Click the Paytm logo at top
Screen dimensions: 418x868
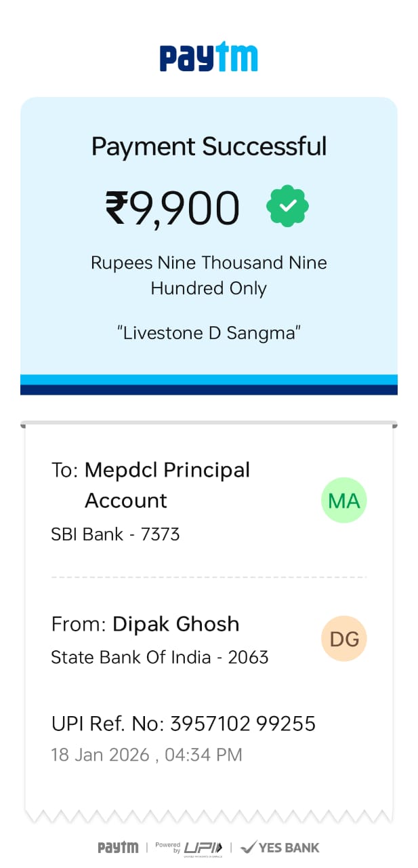209,58
